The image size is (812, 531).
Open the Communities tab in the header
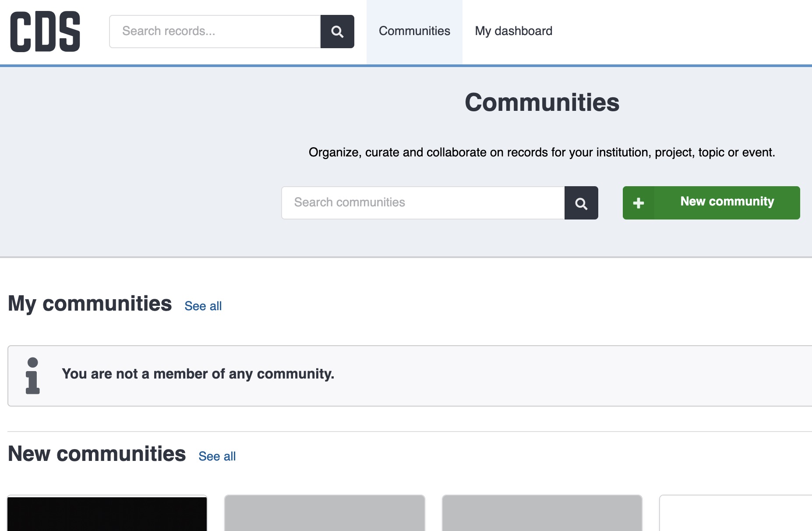pos(414,32)
